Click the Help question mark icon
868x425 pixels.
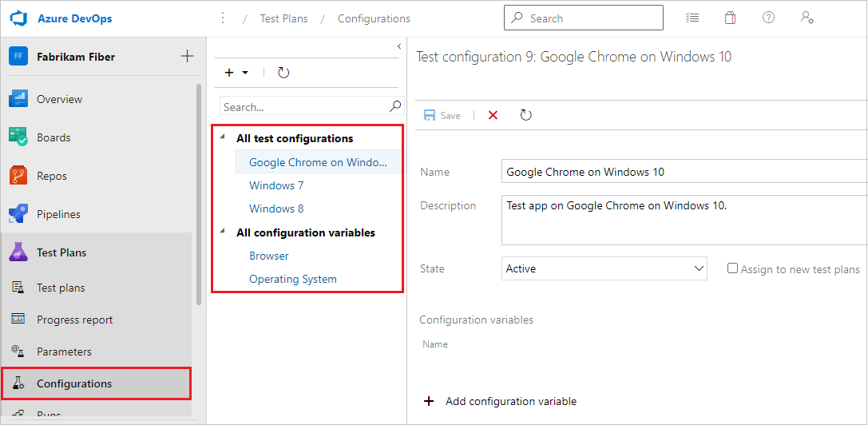pos(768,18)
